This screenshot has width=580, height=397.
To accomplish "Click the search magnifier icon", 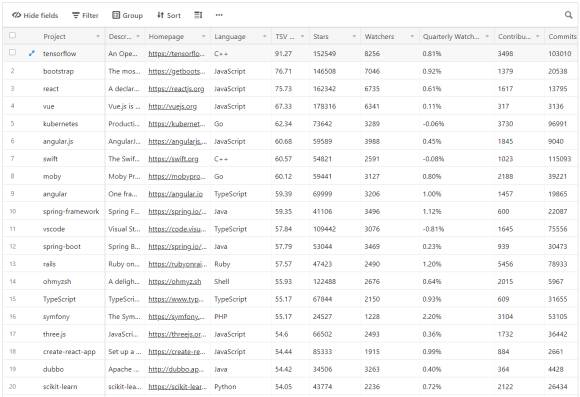I will tap(569, 15).
